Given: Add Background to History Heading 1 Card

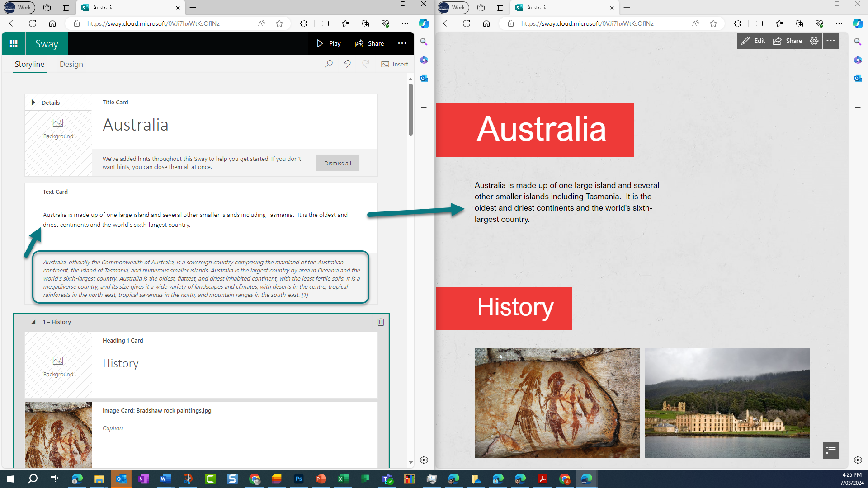Looking at the screenshot, I should pyautogui.click(x=58, y=366).
